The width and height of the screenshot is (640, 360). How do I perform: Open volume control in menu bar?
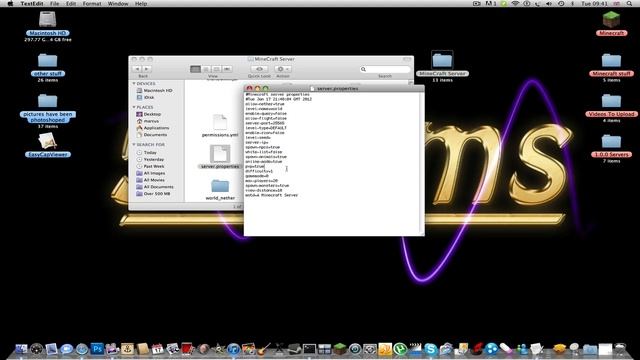point(549,4)
